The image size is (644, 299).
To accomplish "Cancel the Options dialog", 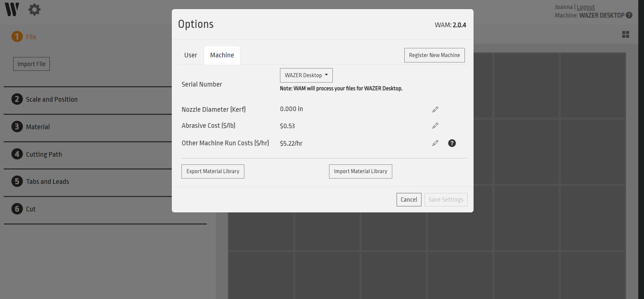I will pos(409,200).
